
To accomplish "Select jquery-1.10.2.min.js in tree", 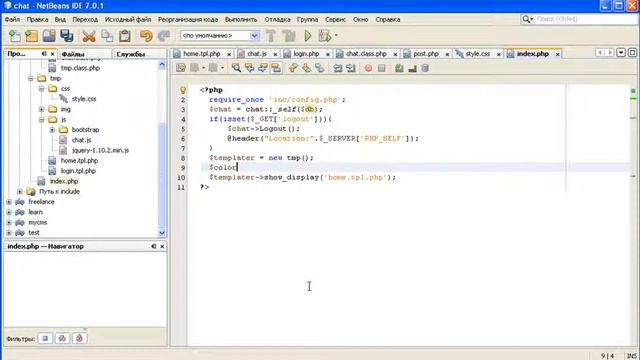I will (x=100, y=150).
